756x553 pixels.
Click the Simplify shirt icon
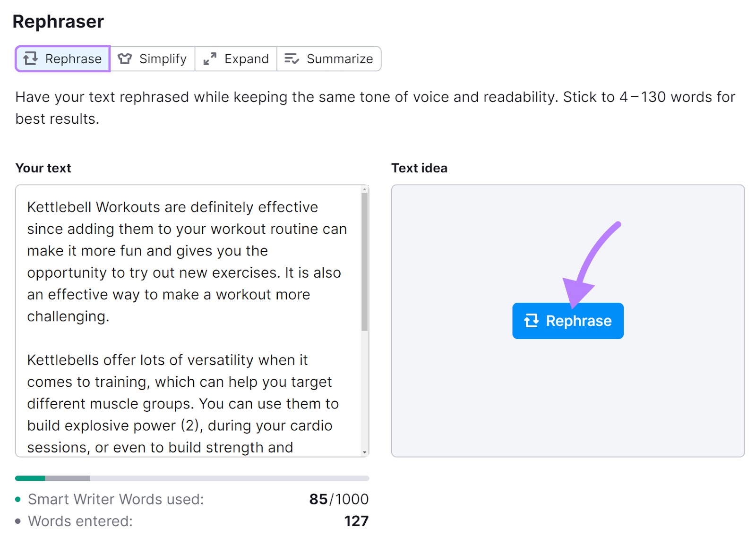(124, 59)
